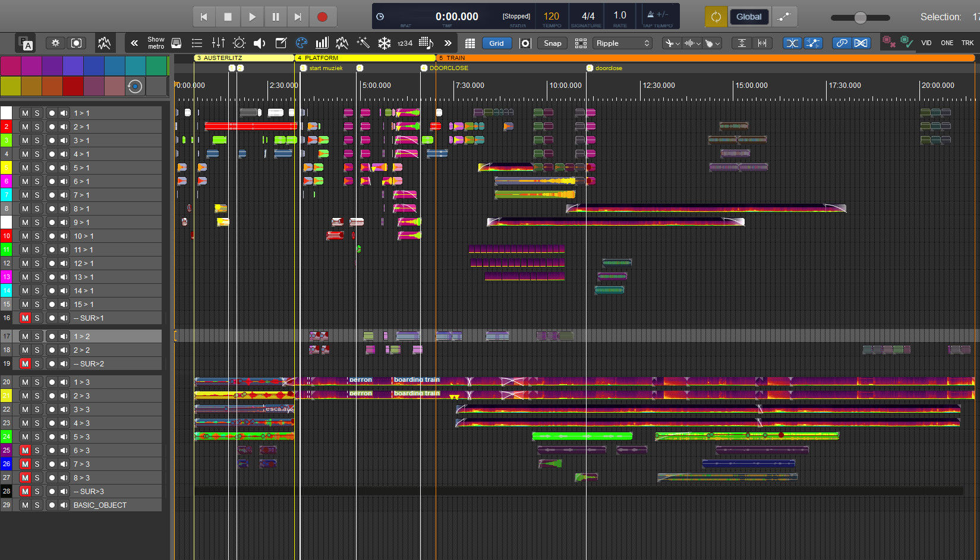This screenshot has width=980, height=560.
Task: Click the Record button in transport
Action: (322, 17)
